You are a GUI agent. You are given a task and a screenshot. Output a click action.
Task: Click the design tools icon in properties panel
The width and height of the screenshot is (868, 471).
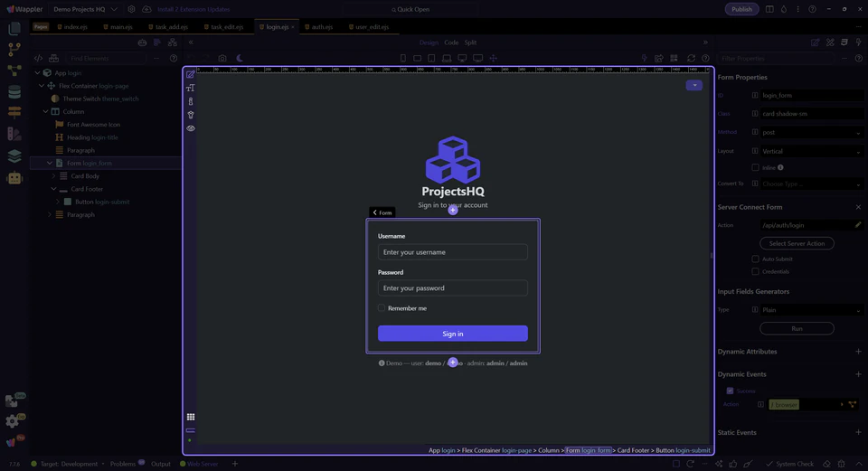[x=830, y=42]
